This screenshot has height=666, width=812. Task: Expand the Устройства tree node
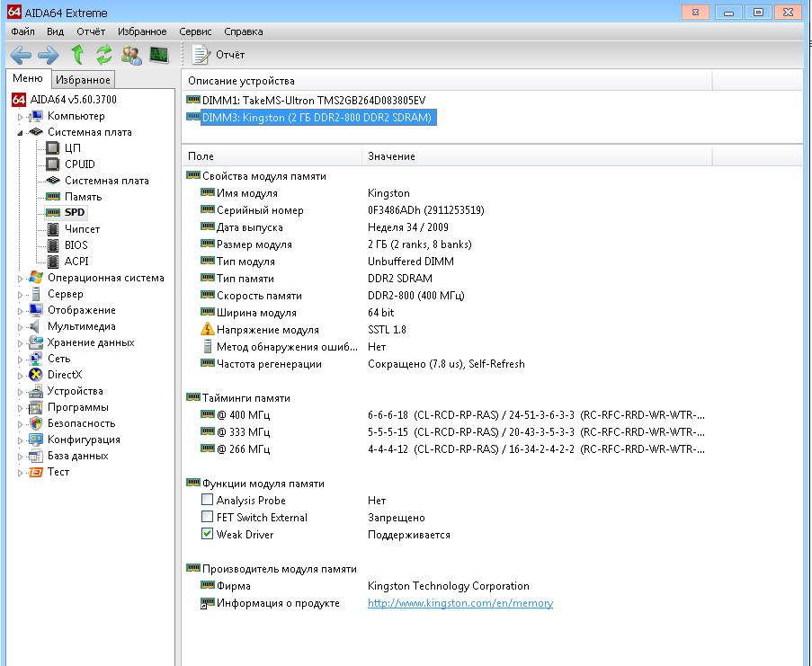20,392
